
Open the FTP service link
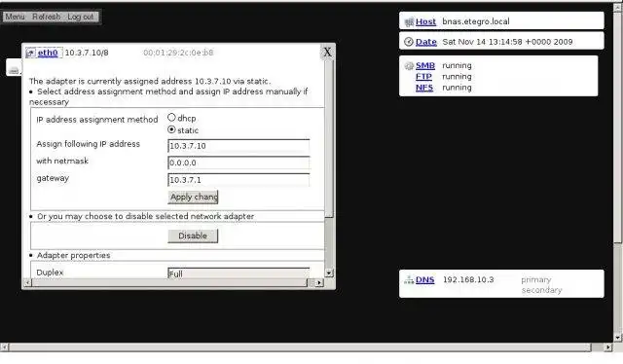pyautogui.click(x=423, y=76)
